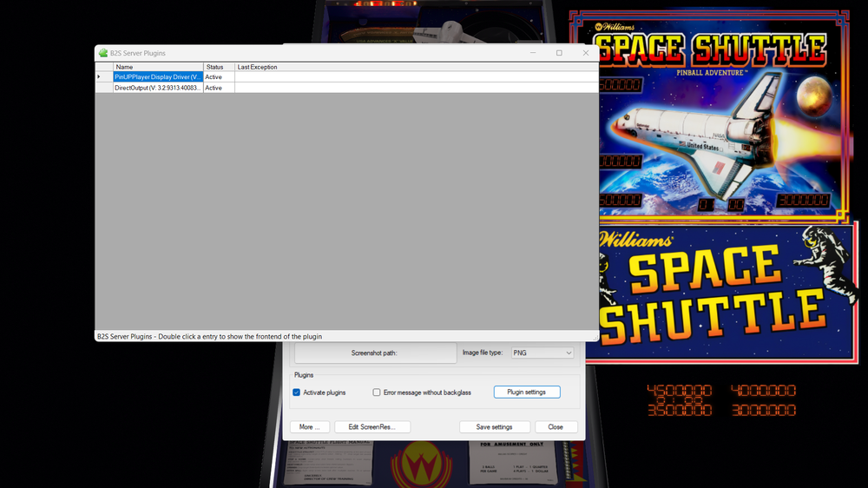This screenshot has height=488, width=868.
Task: Click the Close button in settings dialog
Action: point(556,427)
